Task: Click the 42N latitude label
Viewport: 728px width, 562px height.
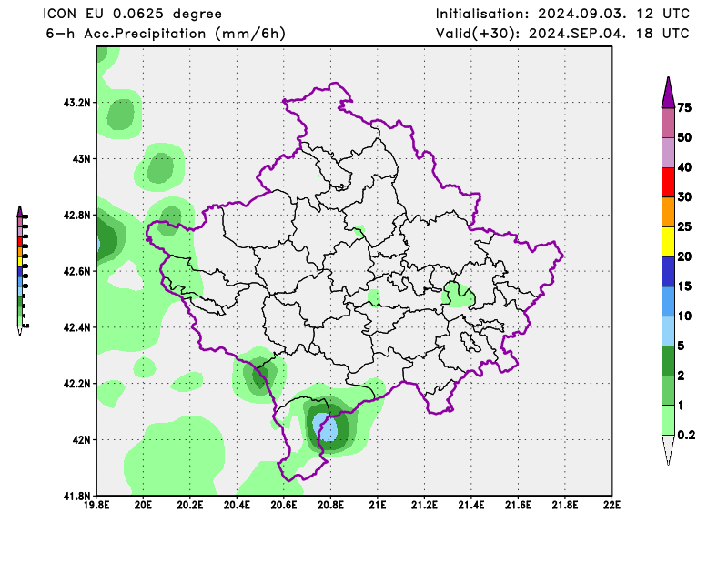Action: pyautogui.click(x=82, y=440)
